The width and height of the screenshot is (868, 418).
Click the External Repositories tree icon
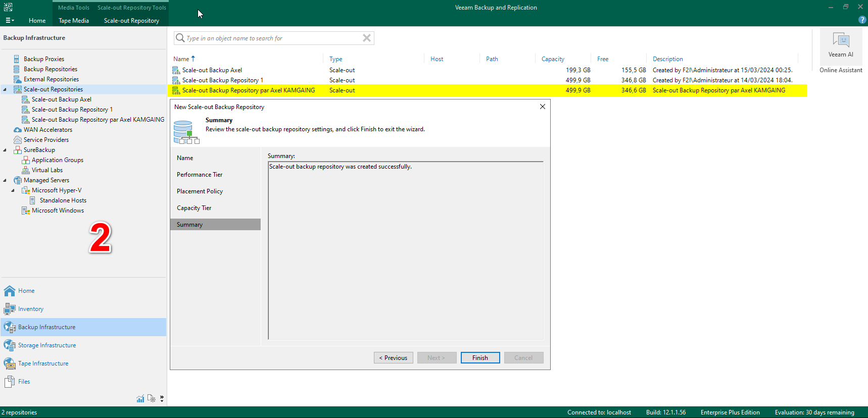[17, 79]
